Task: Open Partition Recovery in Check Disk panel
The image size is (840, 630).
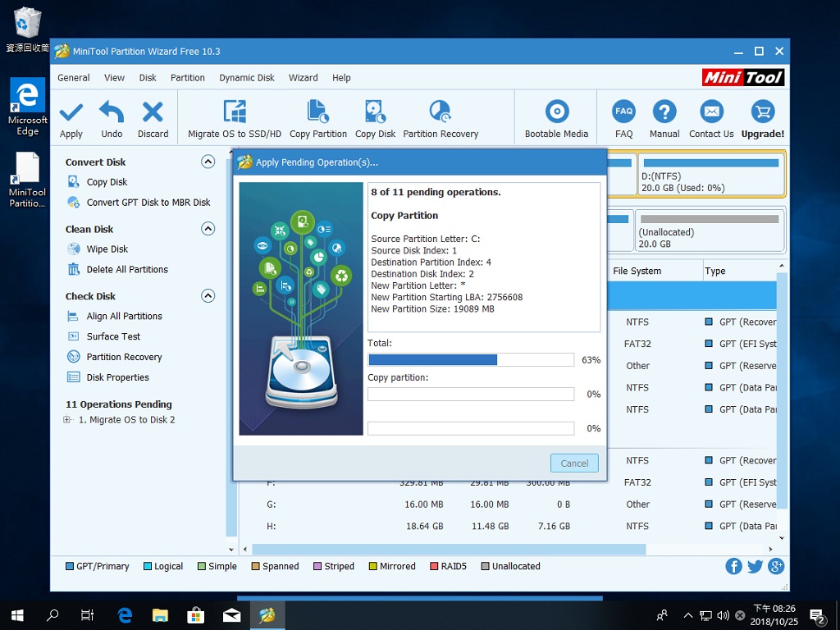Action: tap(125, 357)
